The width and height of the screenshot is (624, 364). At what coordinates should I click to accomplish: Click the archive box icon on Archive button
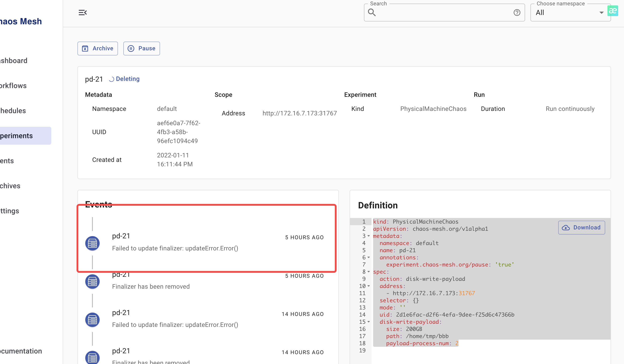pos(85,49)
